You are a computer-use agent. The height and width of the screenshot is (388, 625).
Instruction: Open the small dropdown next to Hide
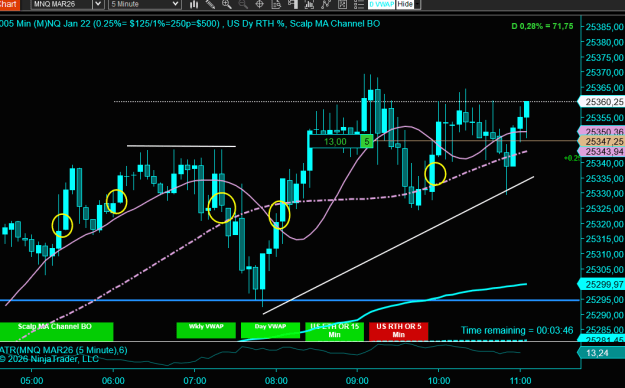[x=417, y=4]
